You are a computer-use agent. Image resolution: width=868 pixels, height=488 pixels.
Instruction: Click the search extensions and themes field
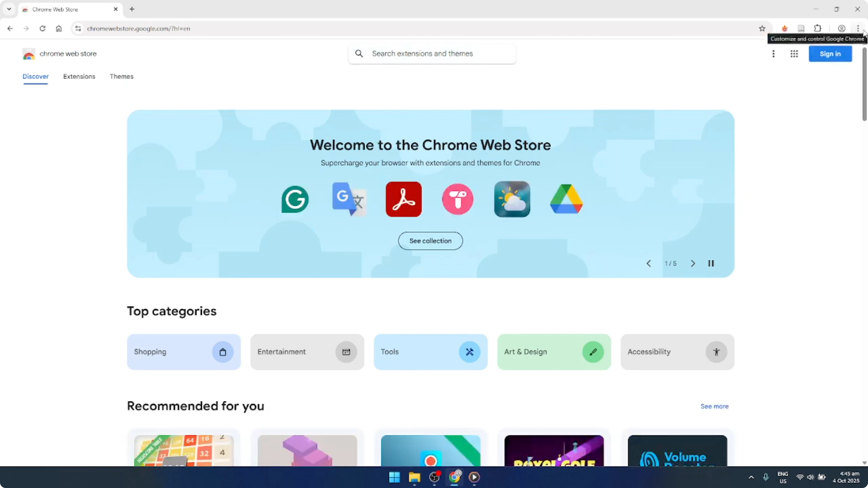point(432,54)
